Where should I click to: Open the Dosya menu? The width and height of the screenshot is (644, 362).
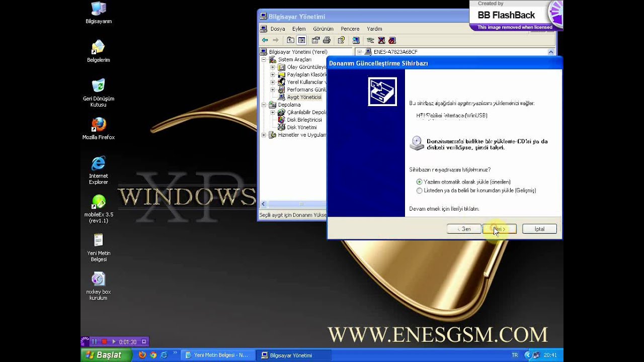click(x=278, y=29)
